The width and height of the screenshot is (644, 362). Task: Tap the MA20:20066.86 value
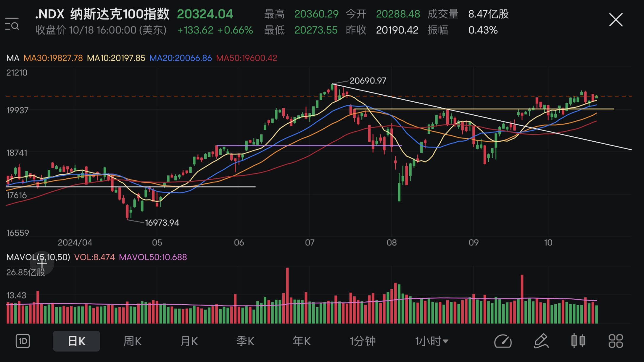click(181, 58)
